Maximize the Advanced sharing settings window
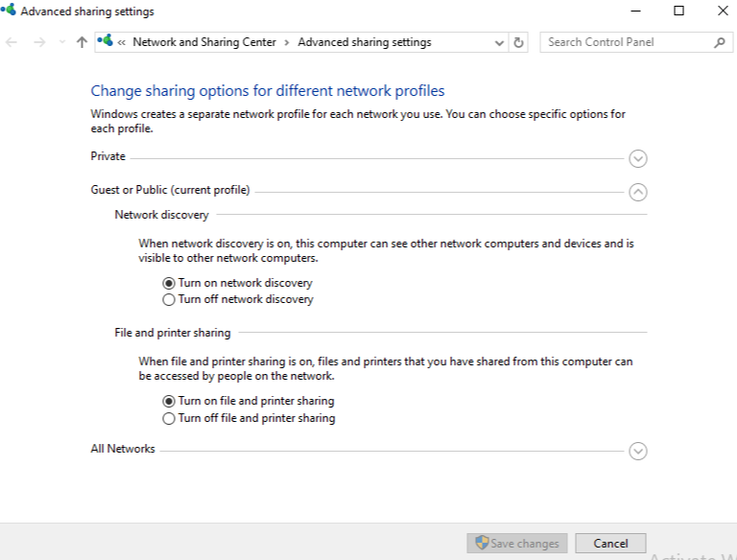The width and height of the screenshot is (737, 560). pos(678,11)
